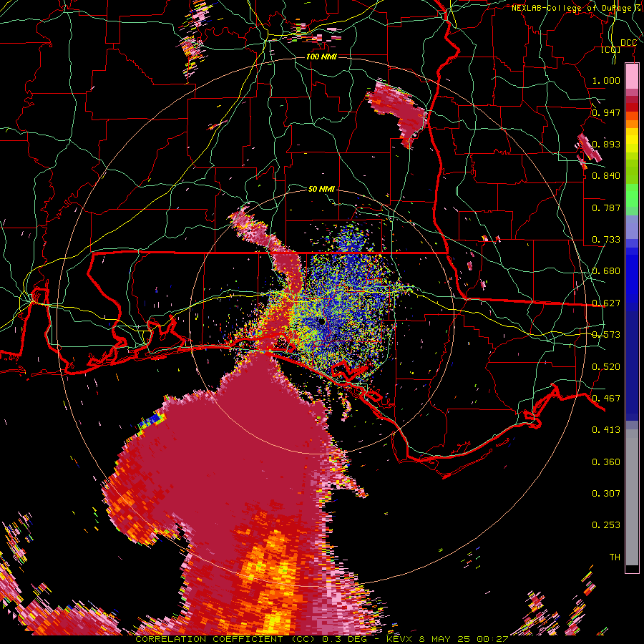
Task: Click the [CC] unit label
Action: point(611,50)
